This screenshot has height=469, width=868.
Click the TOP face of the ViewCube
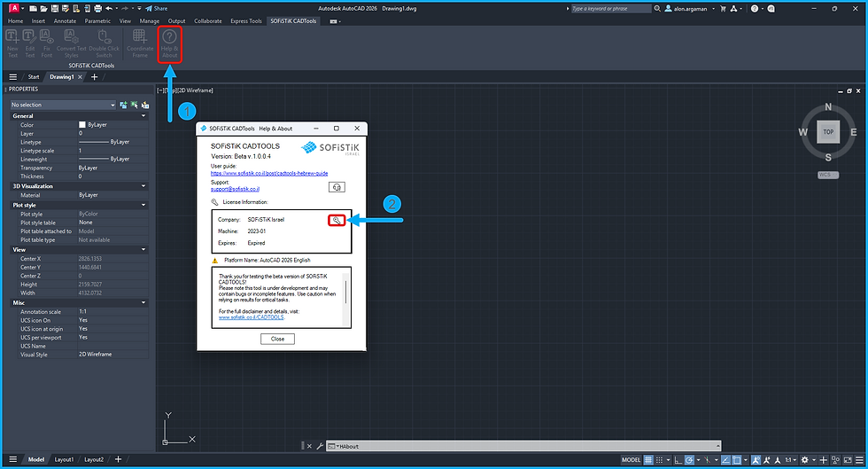(x=828, y=132)
